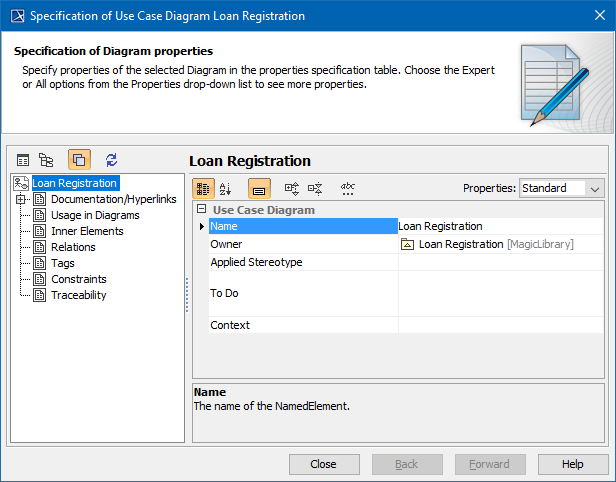The height and width of the screenshot is (482, 616).
Task: Select the Loan Registration root tree node
Action: (75, 183)
